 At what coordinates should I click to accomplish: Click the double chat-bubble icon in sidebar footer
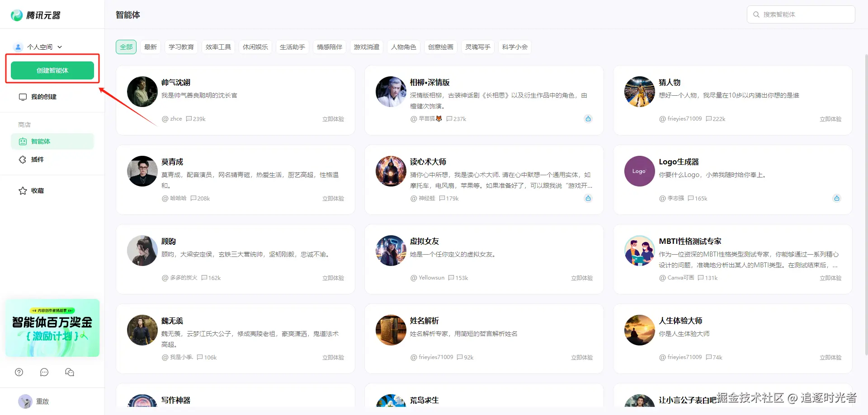(x=70, y=372)
